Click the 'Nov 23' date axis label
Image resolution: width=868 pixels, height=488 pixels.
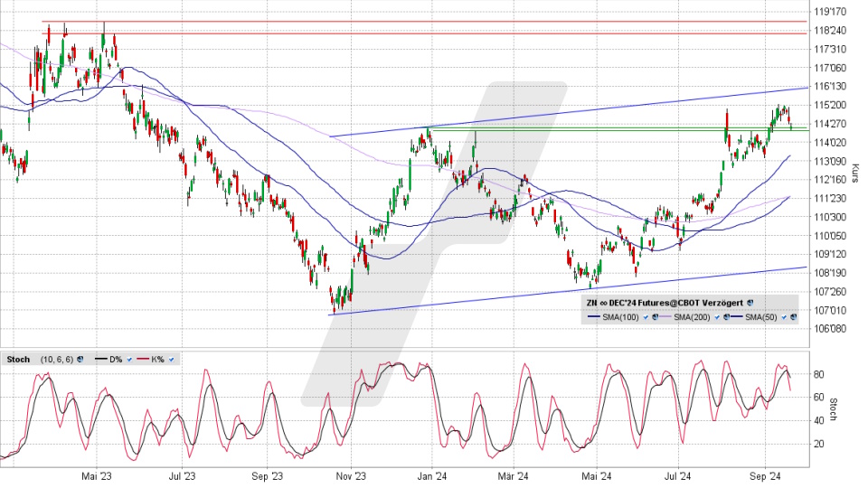click(x=351, y=476)
